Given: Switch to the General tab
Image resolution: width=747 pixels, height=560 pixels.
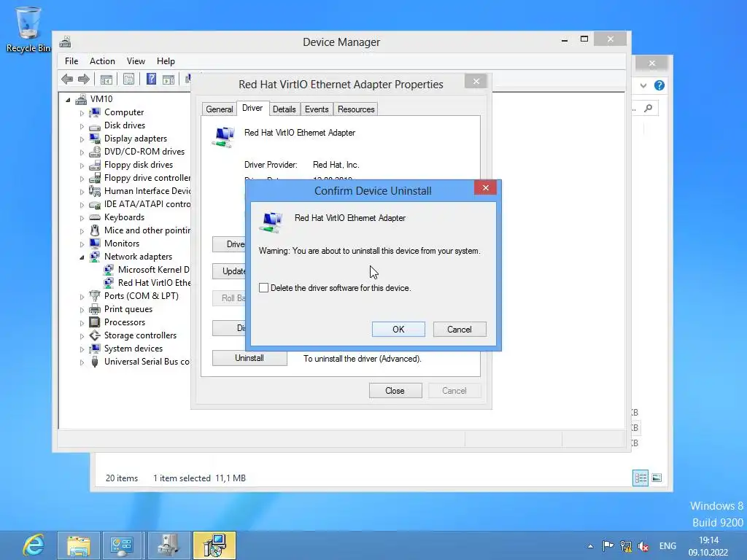Looking at the screenshot, I should point(219,109).
